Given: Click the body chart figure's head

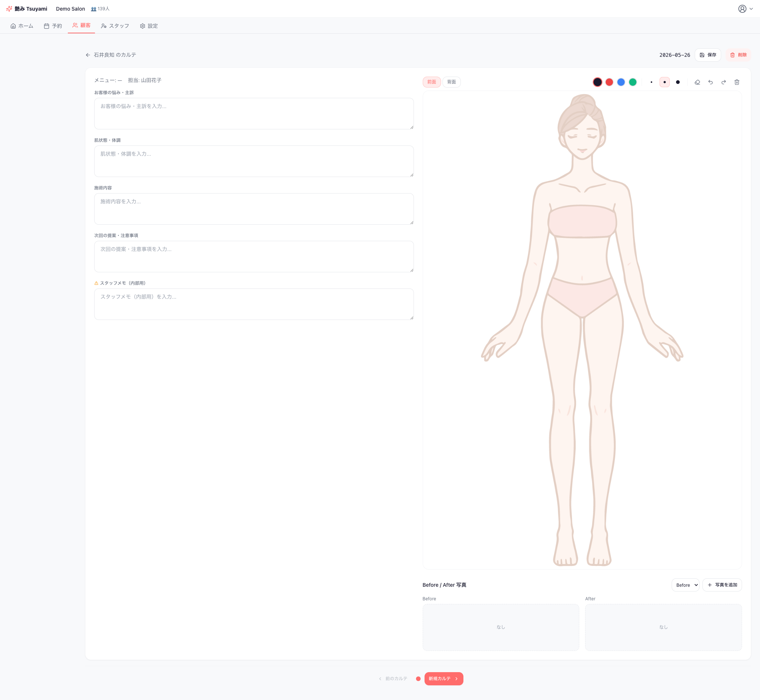Looking at the screenshot, I should click(582, 127).
